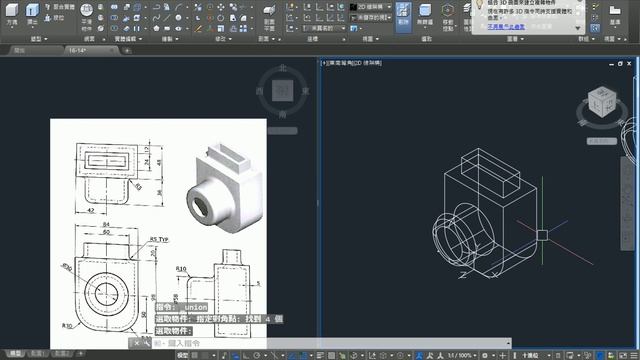Screen dimensions: 640x360
Task: Select the Extrude tool
Action: pyautogui.click(x=32, y=14)
